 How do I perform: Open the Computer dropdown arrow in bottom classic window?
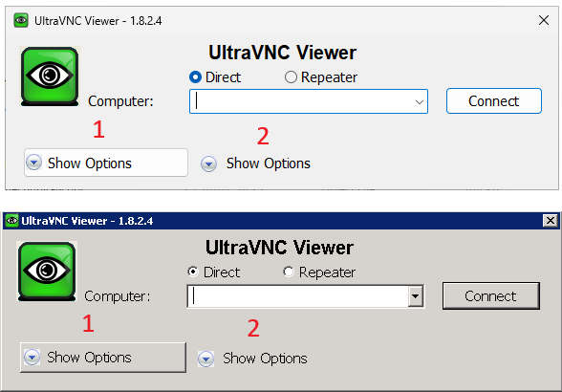[x=416, y=296]
